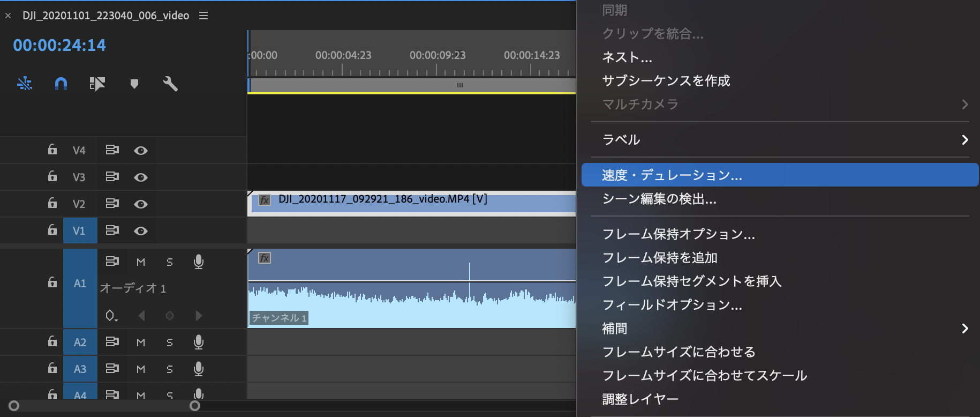
Task: Hide track V2 output eye
Action: point(141,204)
